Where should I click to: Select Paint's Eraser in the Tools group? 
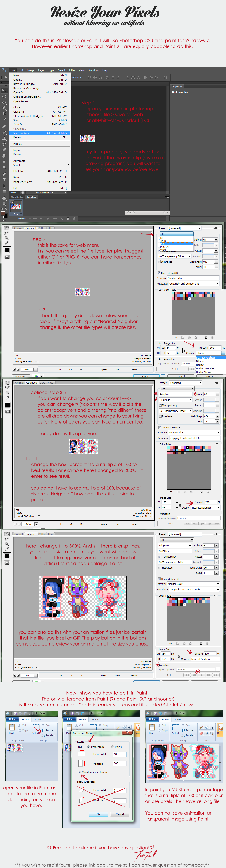[x=201, y=734]
